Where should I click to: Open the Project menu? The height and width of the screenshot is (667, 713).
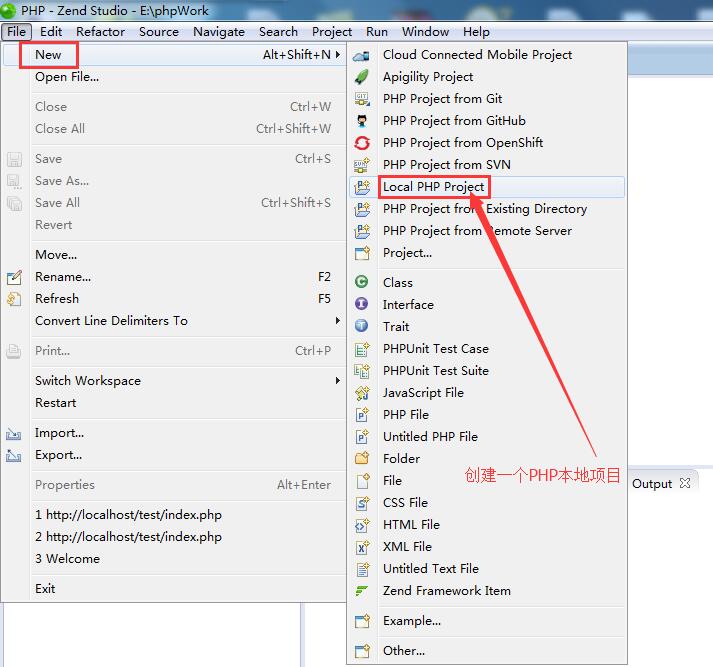(x=332, y=32)
